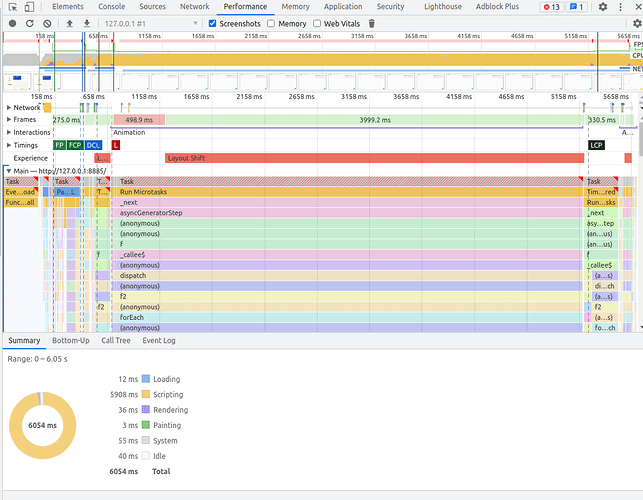Select the inspect element picker icon

pos(13,7)
